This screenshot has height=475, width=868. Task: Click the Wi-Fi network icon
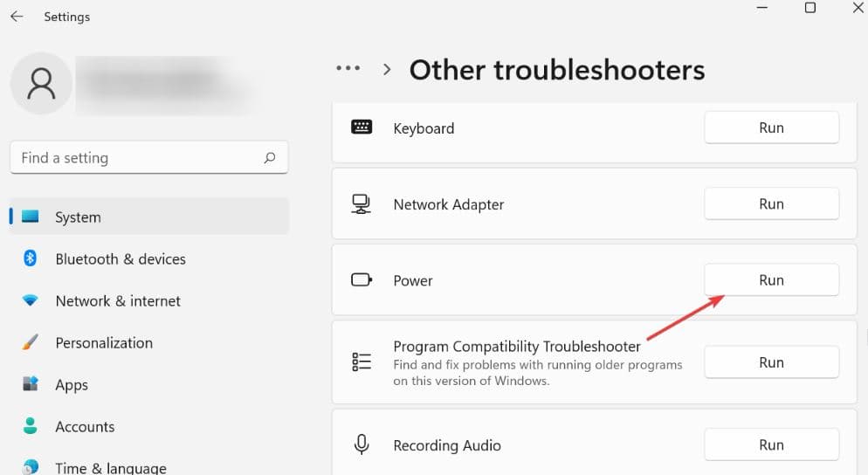pos(30,300)
